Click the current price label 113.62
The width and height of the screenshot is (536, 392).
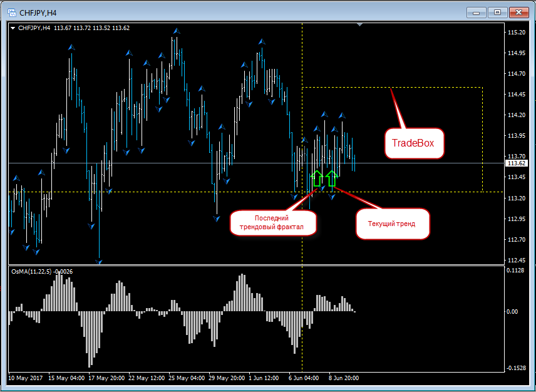pos(517,163)
